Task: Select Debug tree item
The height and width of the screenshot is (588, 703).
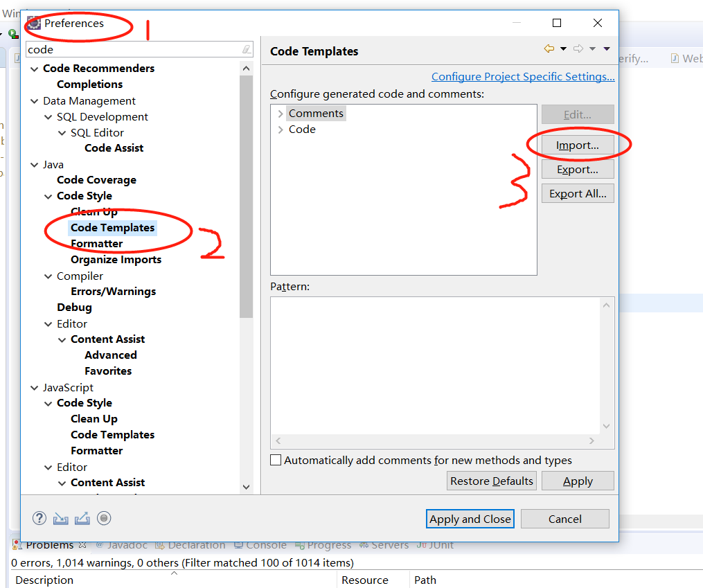Action: 74,308
